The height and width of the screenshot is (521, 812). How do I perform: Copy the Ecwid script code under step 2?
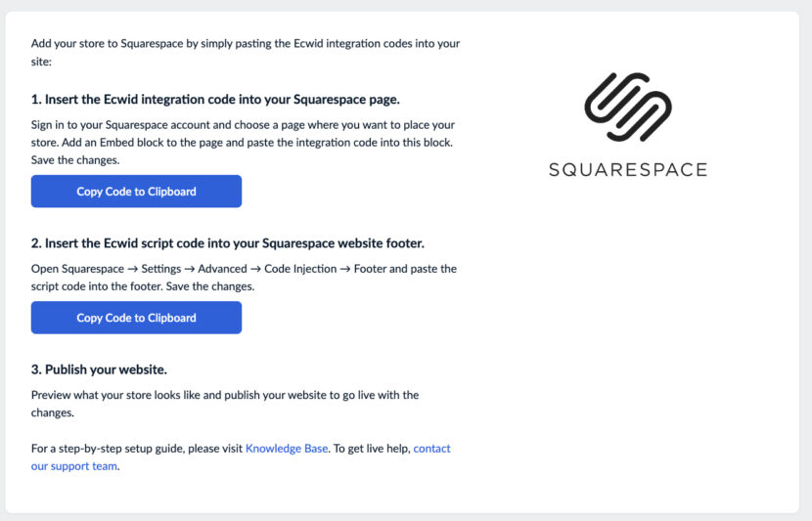point(136,318)
